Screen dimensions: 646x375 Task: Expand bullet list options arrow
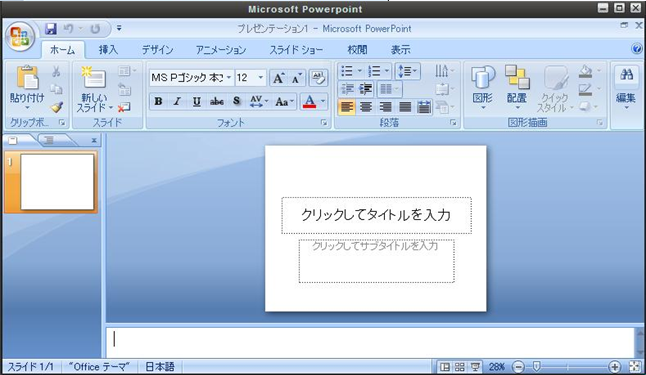(x=359, y=71)
